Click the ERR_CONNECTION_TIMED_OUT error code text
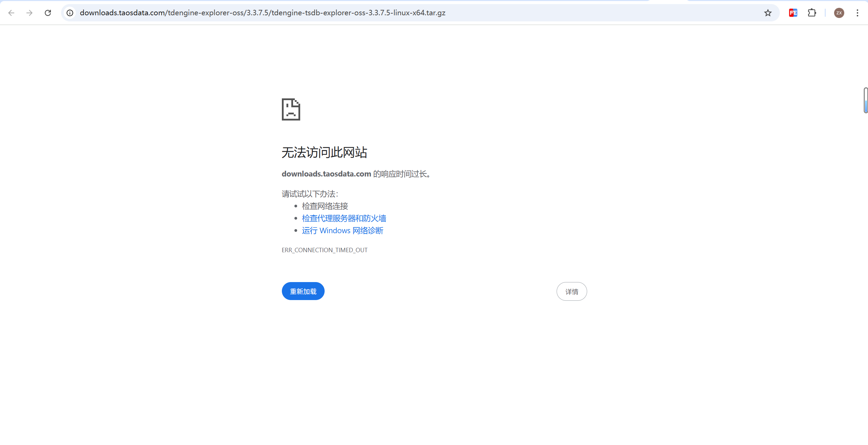This screenshot has height=445, width=868. (325, 250)
